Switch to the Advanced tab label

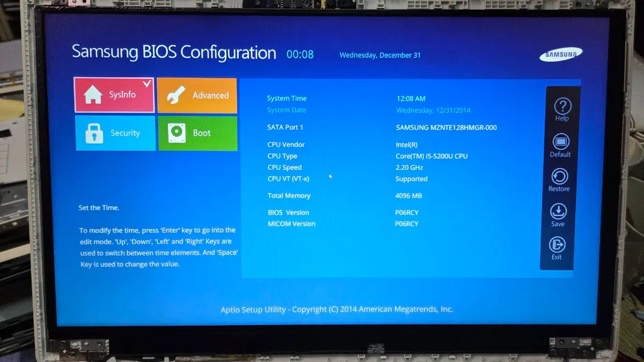(210, 95)
